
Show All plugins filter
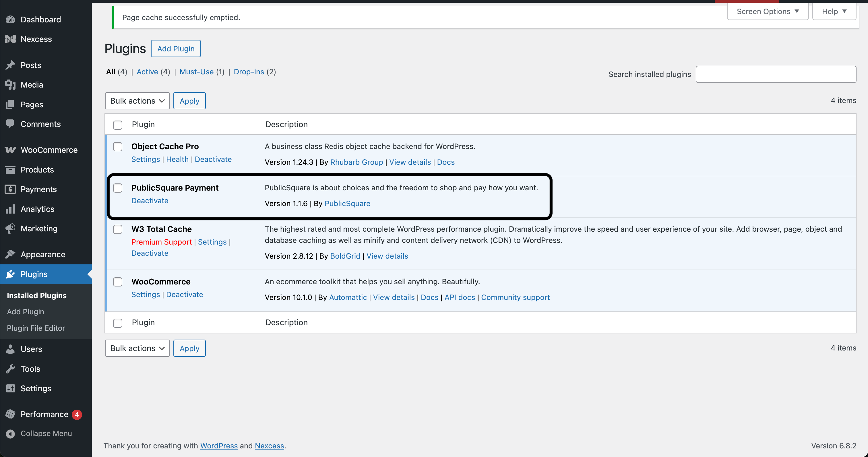coord(111,72)
